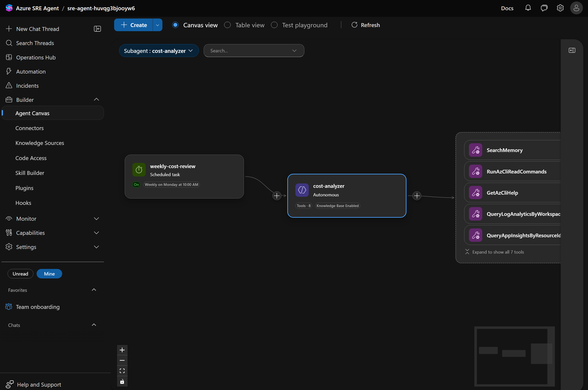Collapse the Chats section
The width and height of the screenshot is (588, 390).
94,325
